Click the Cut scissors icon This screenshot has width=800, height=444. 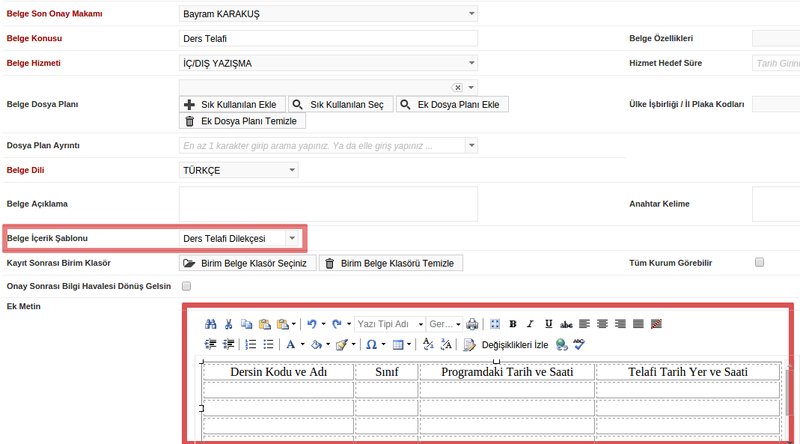(229, 324)
